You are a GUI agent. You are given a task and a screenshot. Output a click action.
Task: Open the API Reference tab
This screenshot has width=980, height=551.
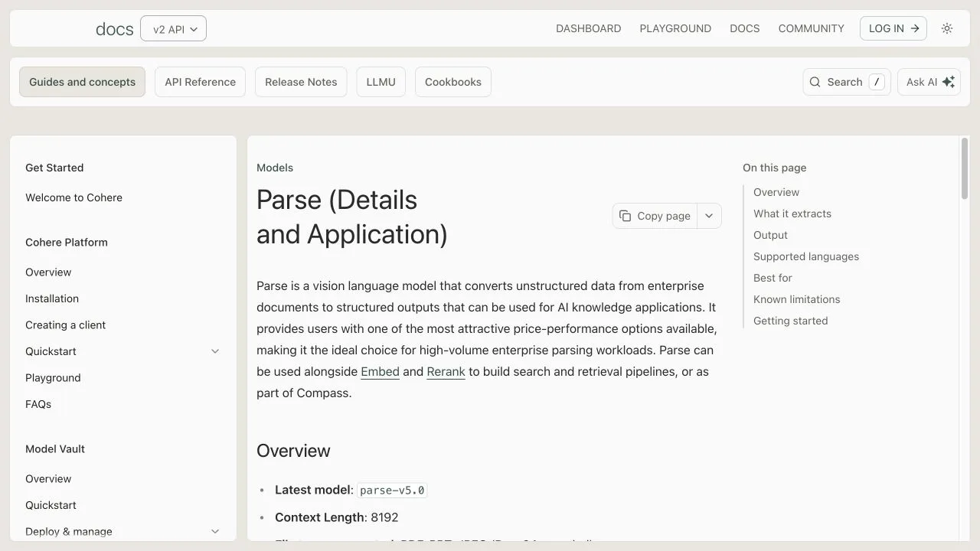point(200,82)
